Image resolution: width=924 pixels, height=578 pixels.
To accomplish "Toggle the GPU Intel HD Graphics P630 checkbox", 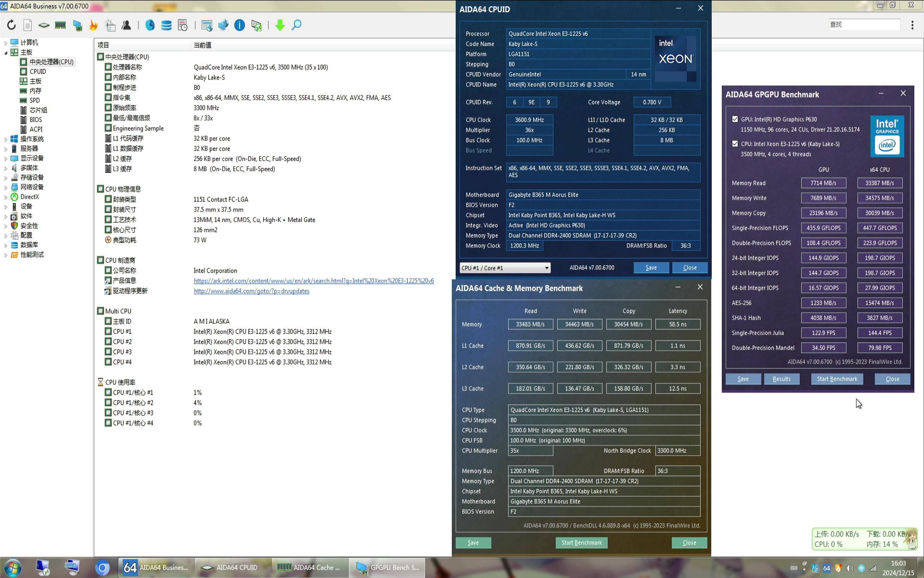I will [735, 119].
